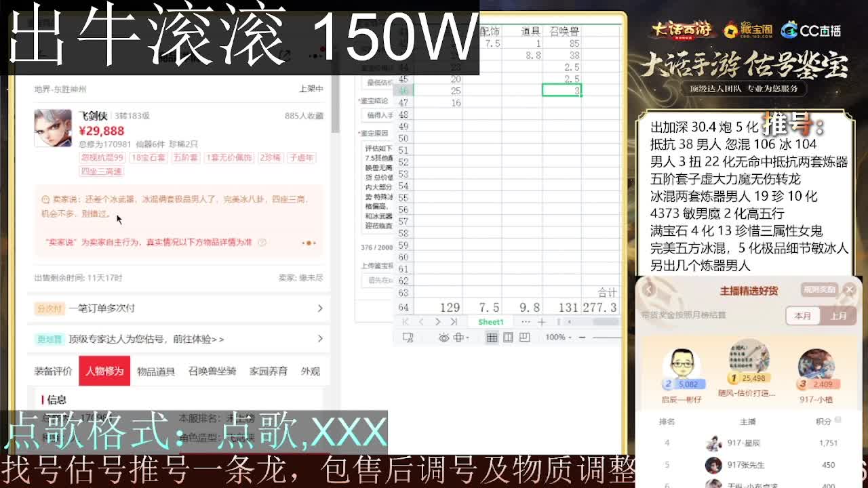
Task: Select the Sheet1 spreadsheet tab
Action: point(491,322)
